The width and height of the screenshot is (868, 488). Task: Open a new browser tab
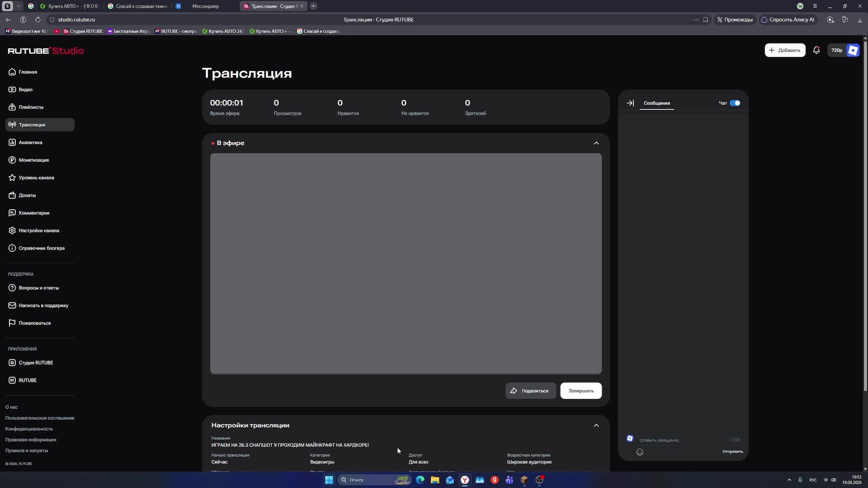[313, 6]
